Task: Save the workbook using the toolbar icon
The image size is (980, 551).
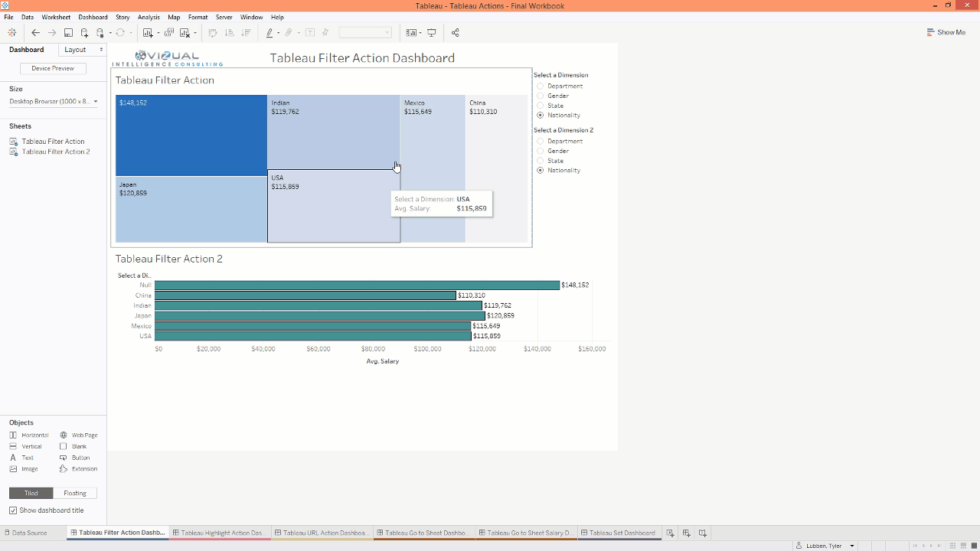Action: 68,32
